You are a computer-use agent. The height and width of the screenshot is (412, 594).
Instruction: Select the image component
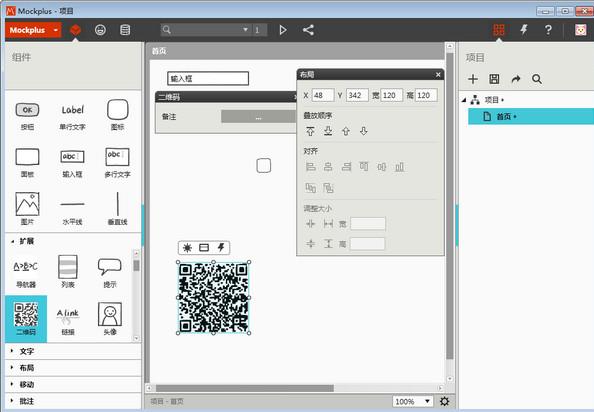[x=27, y=208]
